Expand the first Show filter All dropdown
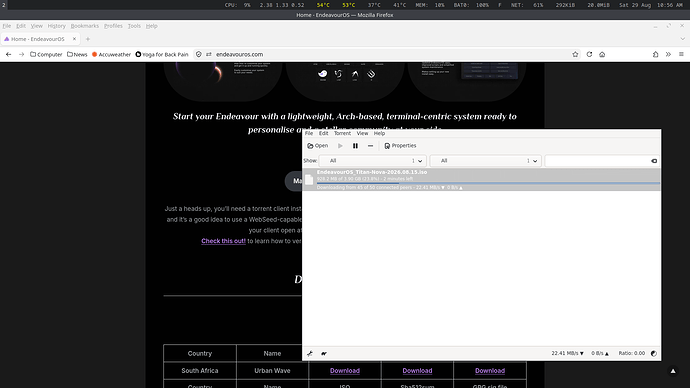The width and height of the screenshot is (690, 388). pyautogui.click(x=372, y=161)
